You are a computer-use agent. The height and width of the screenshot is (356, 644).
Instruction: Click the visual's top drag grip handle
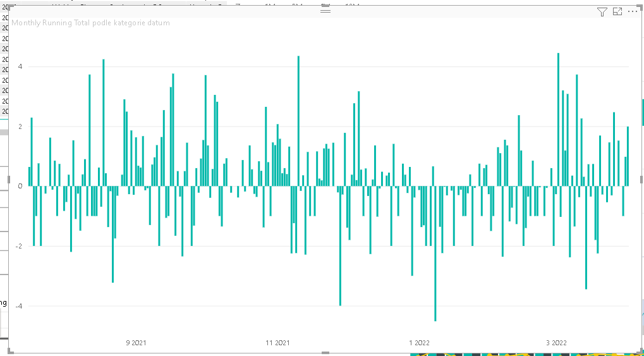pos(325,10)
